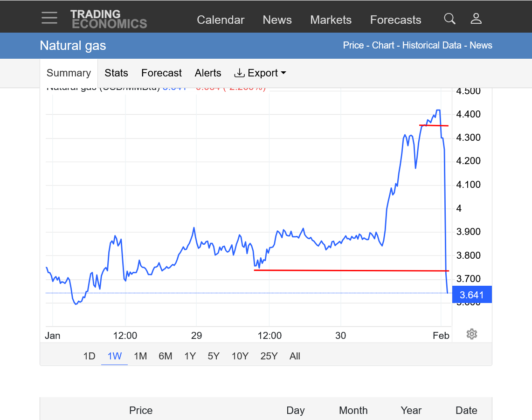Show All historical data range

(295, 356)
